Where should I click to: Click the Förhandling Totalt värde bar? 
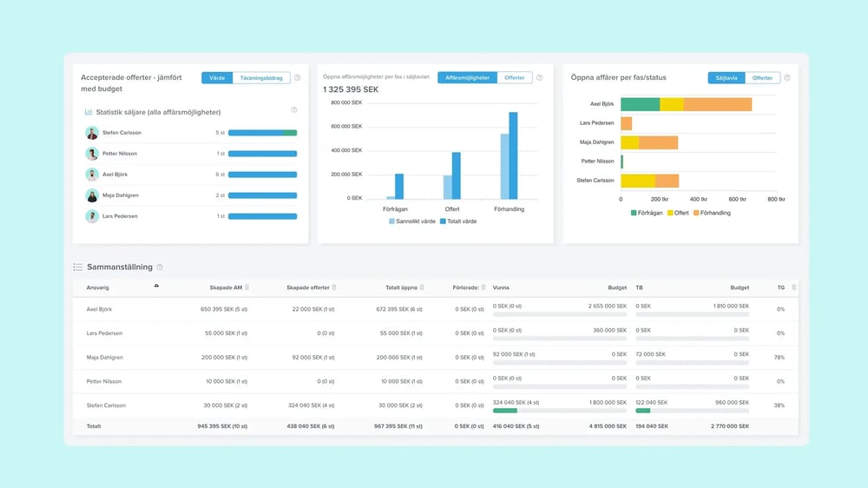coord(513,155)
